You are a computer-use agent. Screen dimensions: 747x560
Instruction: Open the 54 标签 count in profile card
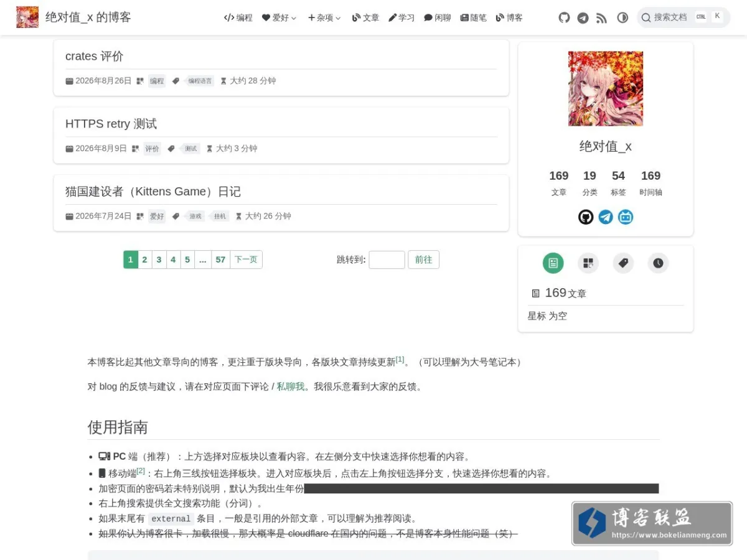click(x=618, y=184)
